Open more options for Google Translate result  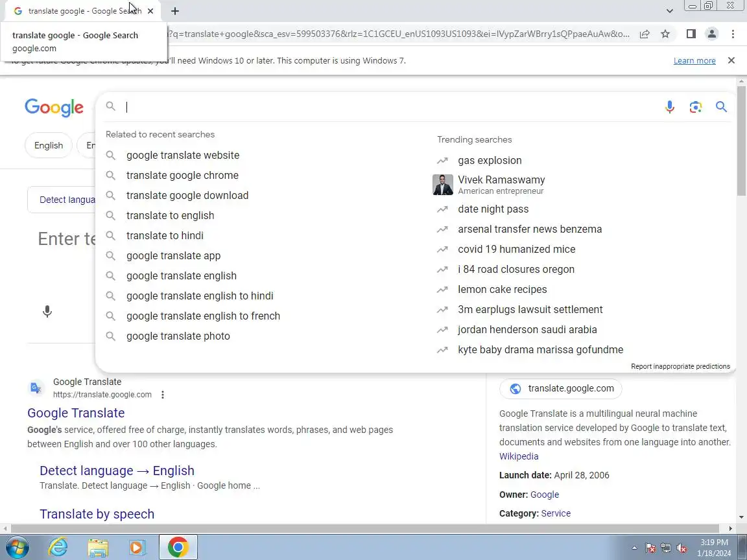pyautogui.click(x=163, y=395)
